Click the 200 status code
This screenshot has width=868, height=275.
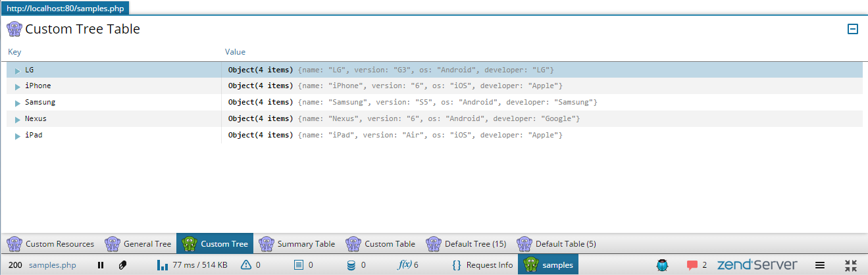[16, 265]
